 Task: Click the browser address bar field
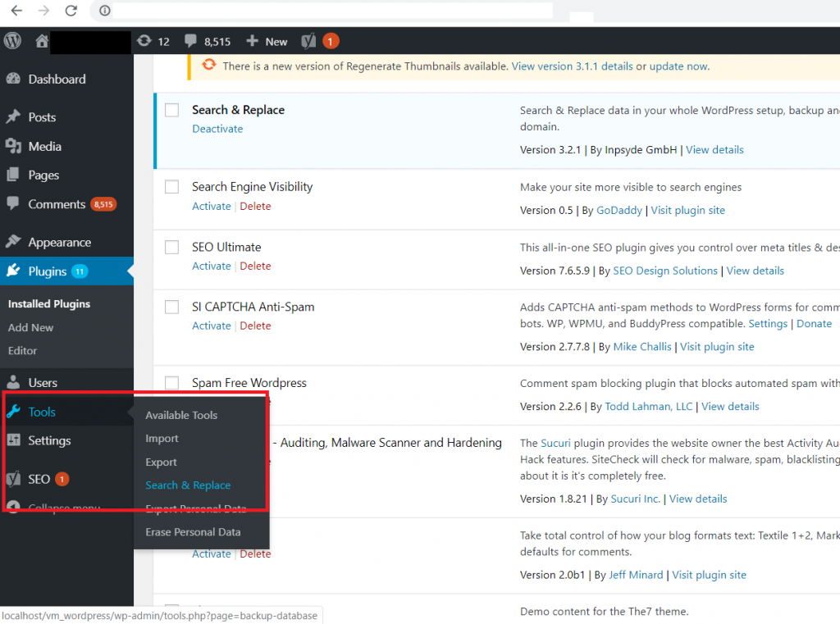333,10
